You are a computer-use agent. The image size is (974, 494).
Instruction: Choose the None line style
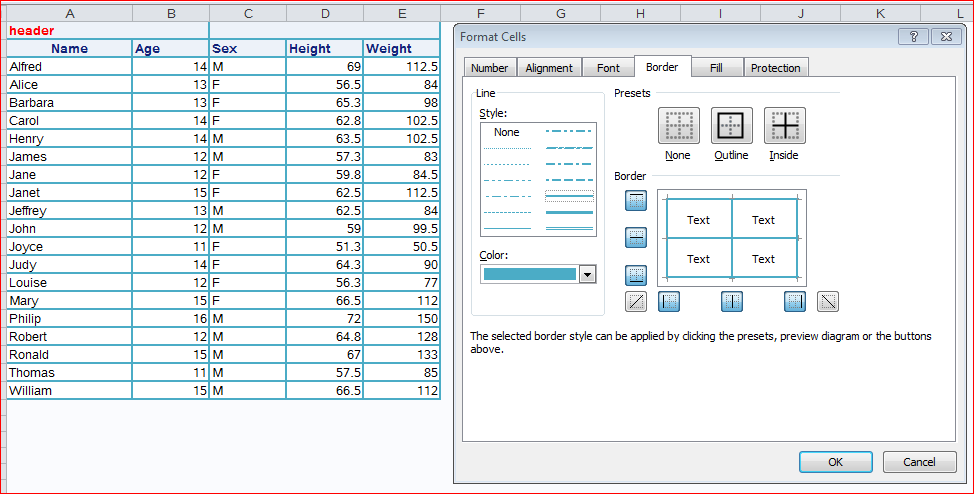507,132
